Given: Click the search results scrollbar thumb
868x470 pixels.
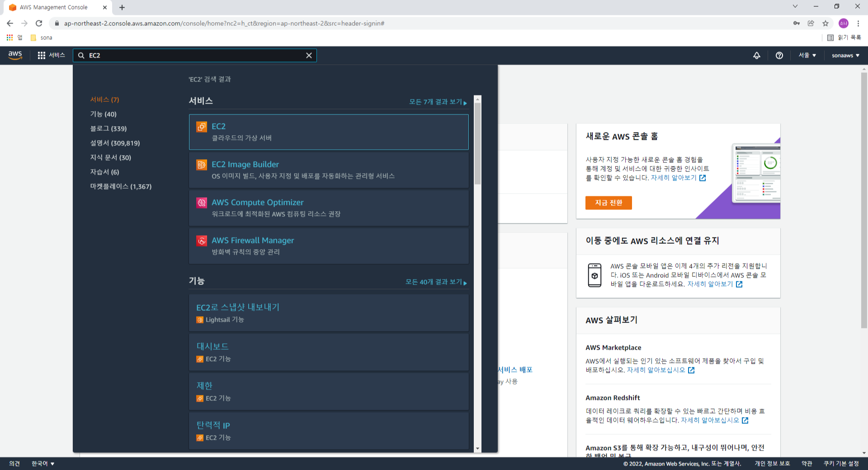Looking at the screenshot, I should click(477, 143).
